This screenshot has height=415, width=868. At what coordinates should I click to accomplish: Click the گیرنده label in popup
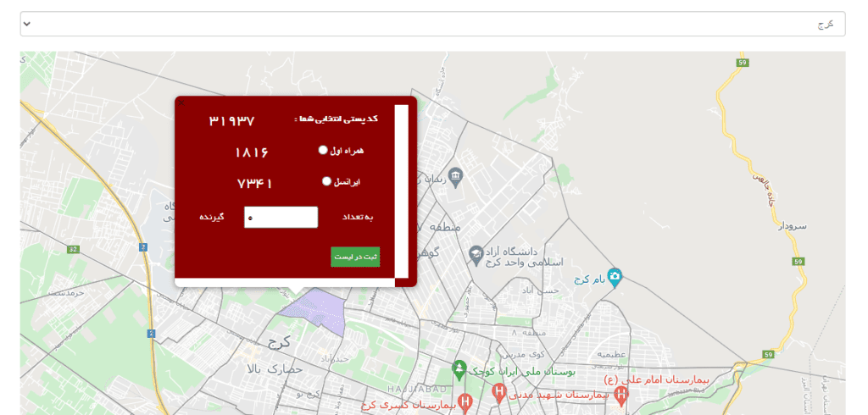[x=211, y=216]
